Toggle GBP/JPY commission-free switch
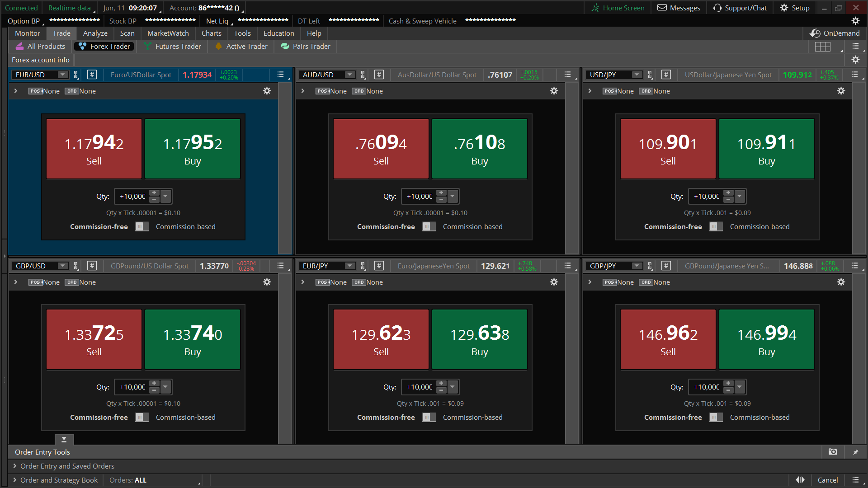Image resolution: width=868 pixels, height=488 pixels. click(x=716, y=418)
